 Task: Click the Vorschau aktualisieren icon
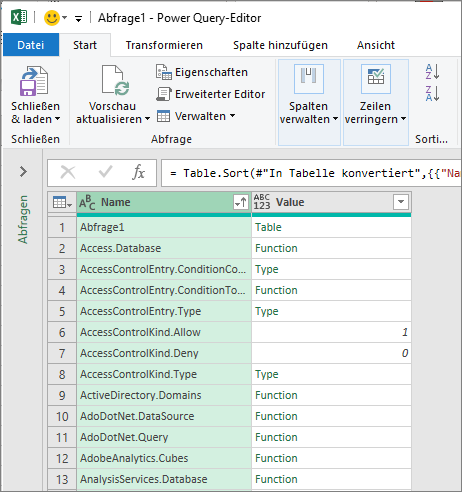coord(115,80)
